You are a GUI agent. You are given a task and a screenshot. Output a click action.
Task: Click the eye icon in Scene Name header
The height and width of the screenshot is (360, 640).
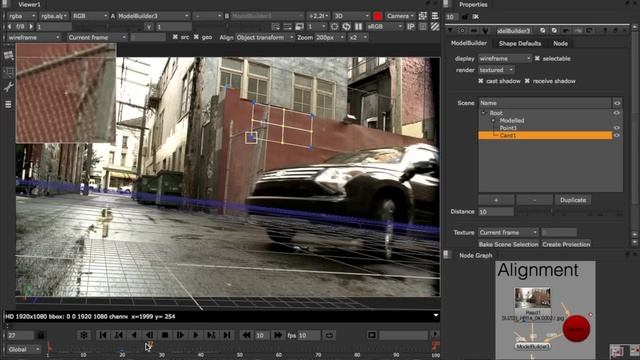coord(617,103)
